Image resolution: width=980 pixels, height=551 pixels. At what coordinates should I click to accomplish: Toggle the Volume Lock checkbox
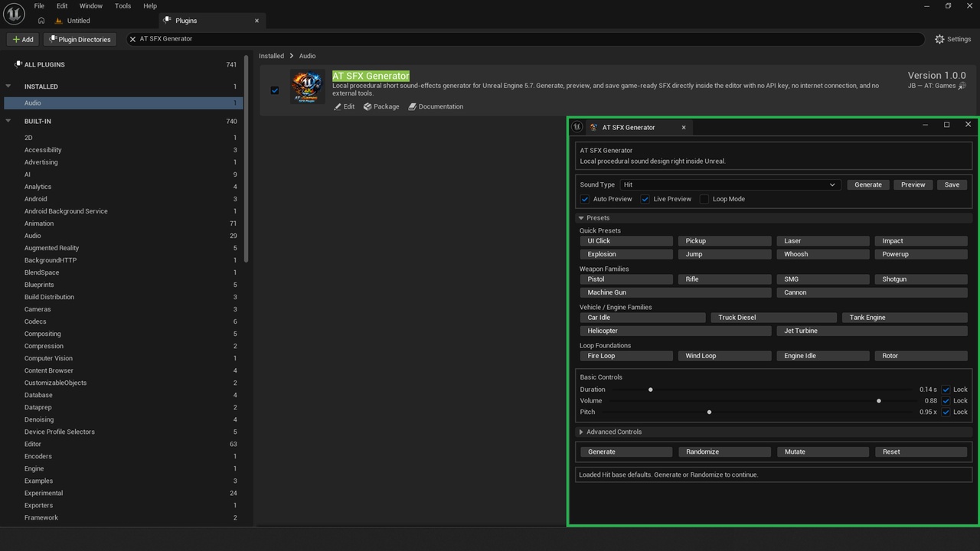point(946,401)
